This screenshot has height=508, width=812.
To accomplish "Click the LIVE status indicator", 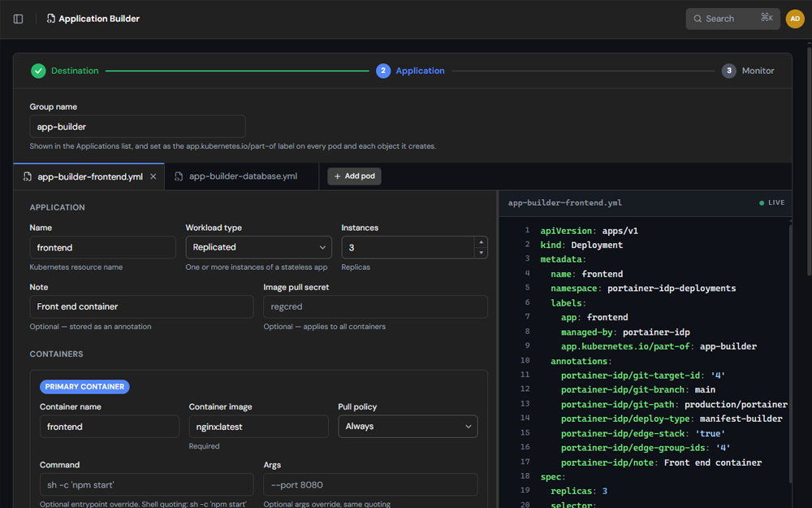I will coord(771,202).
